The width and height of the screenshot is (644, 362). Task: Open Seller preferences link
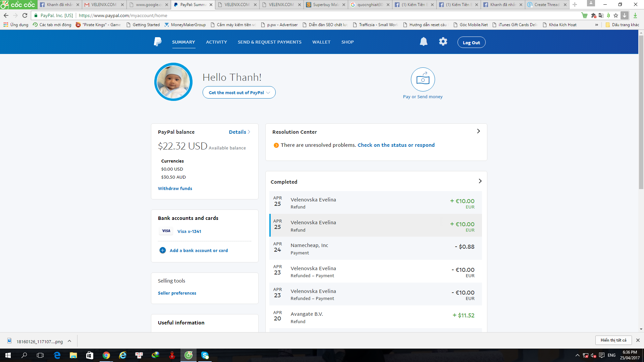(x=177, y=293)
